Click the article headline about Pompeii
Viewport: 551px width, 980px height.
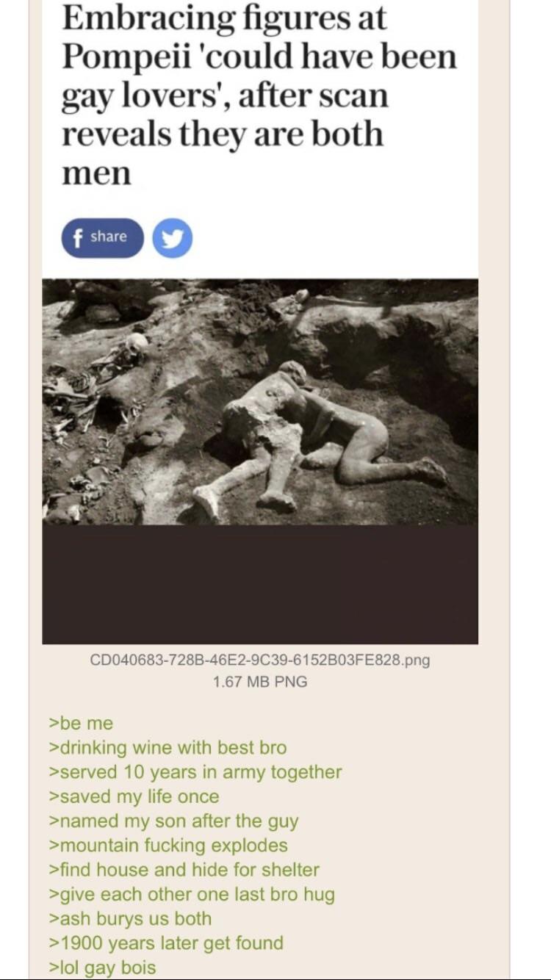(x=259, y=95)
